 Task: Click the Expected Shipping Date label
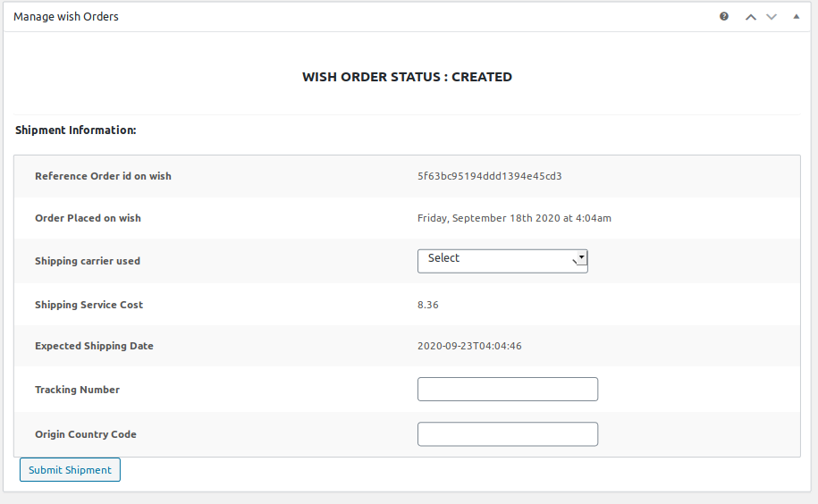(x=94, y=346)
